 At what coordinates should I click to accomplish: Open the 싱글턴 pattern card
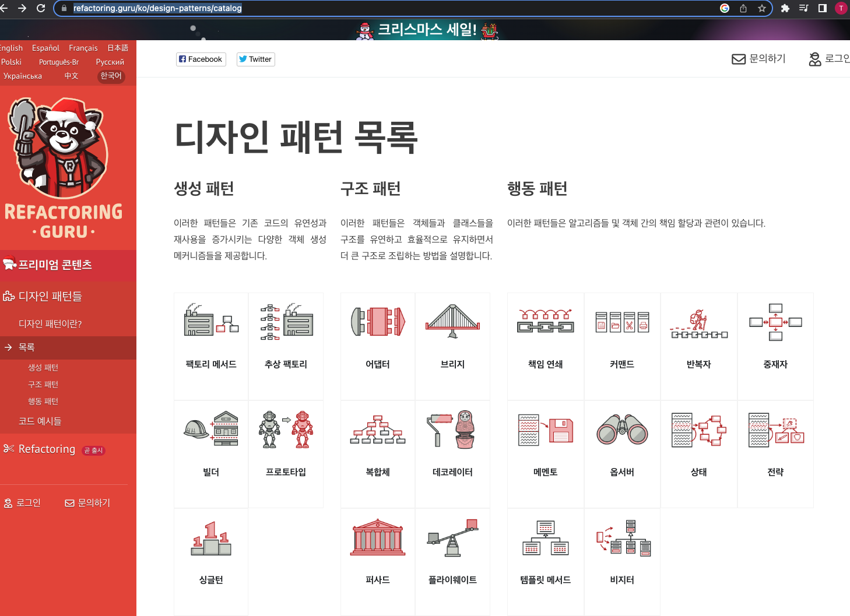coord(211,562)
